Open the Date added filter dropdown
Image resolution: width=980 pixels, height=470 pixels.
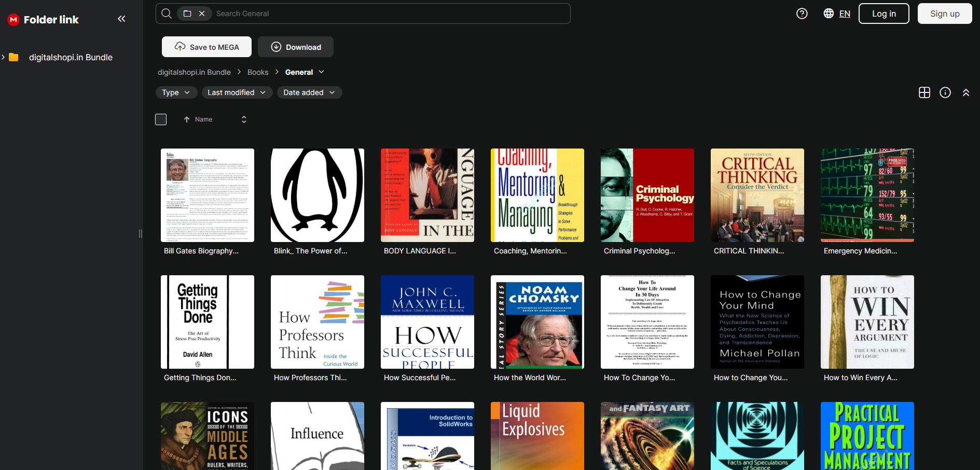(309, 92)
